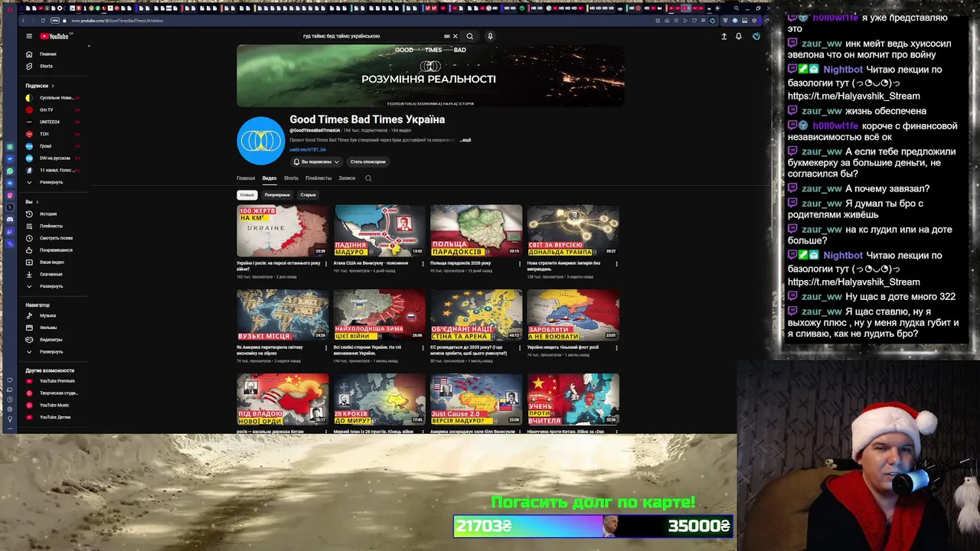Switch to channel Плейлисты tab
This screenshot has width=980, height=551.
click(x=318, y=178)
